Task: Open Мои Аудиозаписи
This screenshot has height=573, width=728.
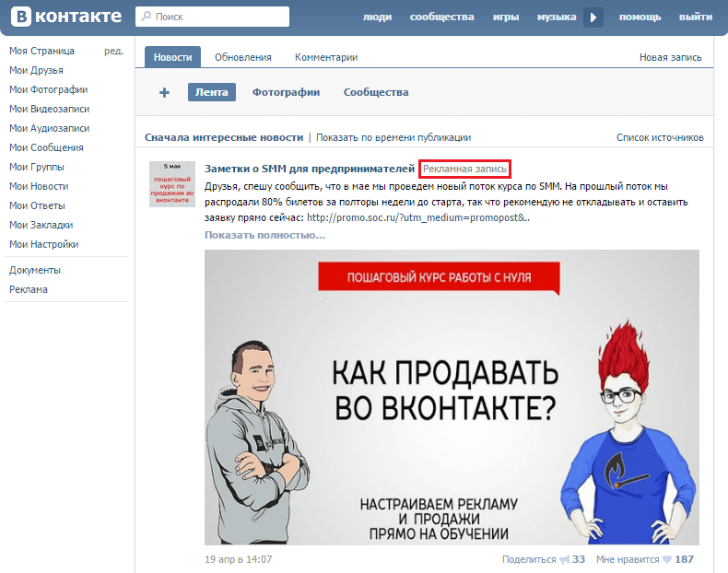Action: pos(49,129)
